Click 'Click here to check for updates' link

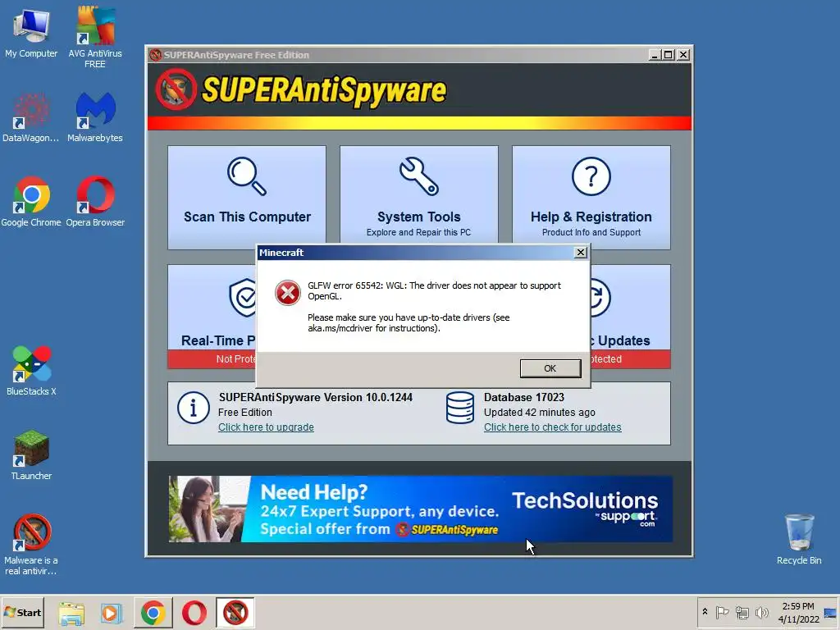coord(552,427)
